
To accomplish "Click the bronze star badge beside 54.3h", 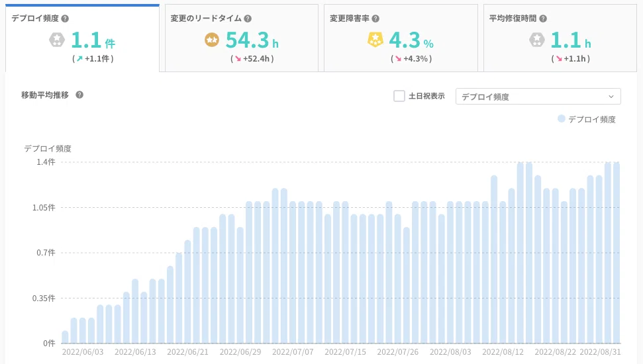I will tap(212, 40).
